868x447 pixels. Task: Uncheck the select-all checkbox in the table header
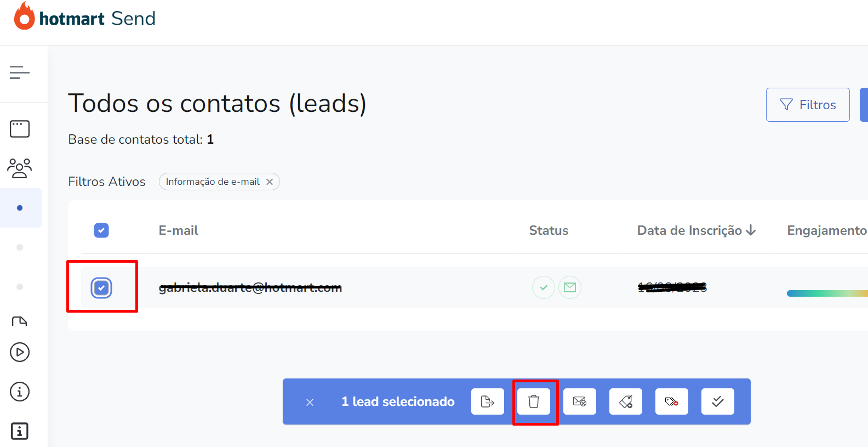101,230
